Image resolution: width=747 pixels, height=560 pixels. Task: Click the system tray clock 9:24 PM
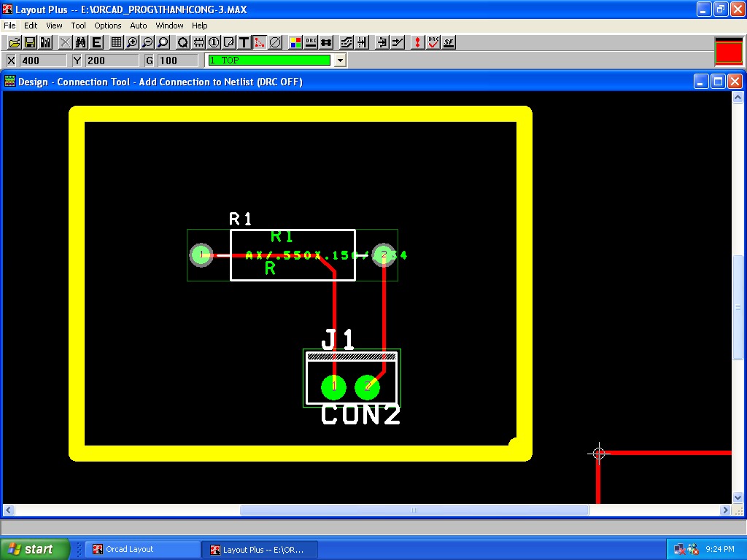pyautogui.click(x=720, y=549)
